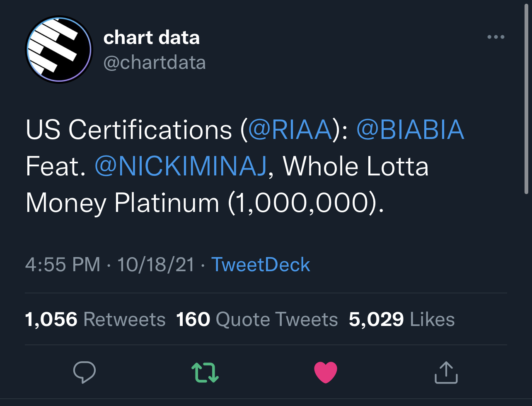Unlike the tweet with pink heart
The width and height of the screenshot is (532, 406).
point(326,372)
